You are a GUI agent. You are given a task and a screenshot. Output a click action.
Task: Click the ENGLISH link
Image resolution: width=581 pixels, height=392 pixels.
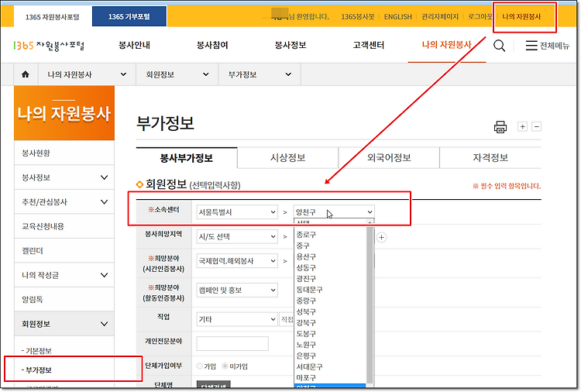tap(398, 17)
